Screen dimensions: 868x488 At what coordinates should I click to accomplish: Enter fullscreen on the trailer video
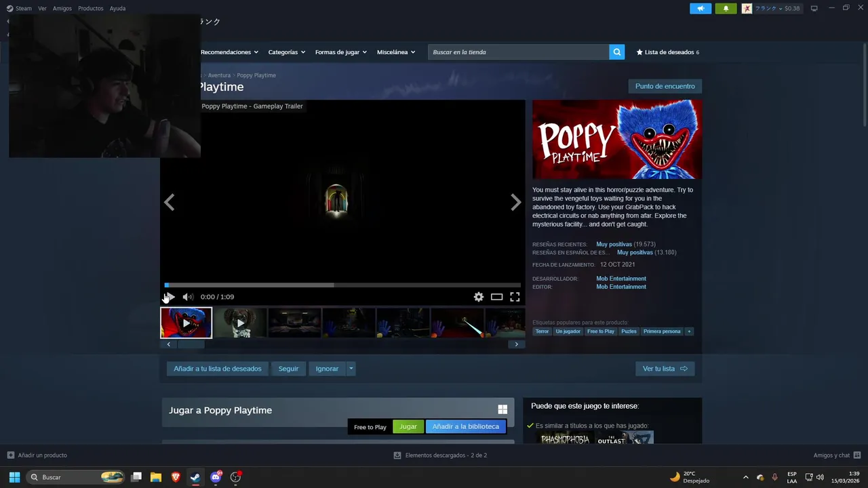(515, 297)
